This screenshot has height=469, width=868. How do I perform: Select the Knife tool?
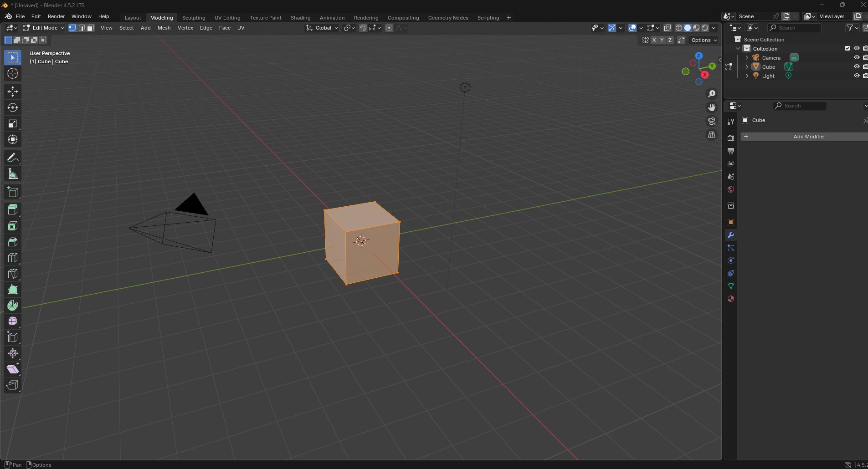click(x=13, y=274)
